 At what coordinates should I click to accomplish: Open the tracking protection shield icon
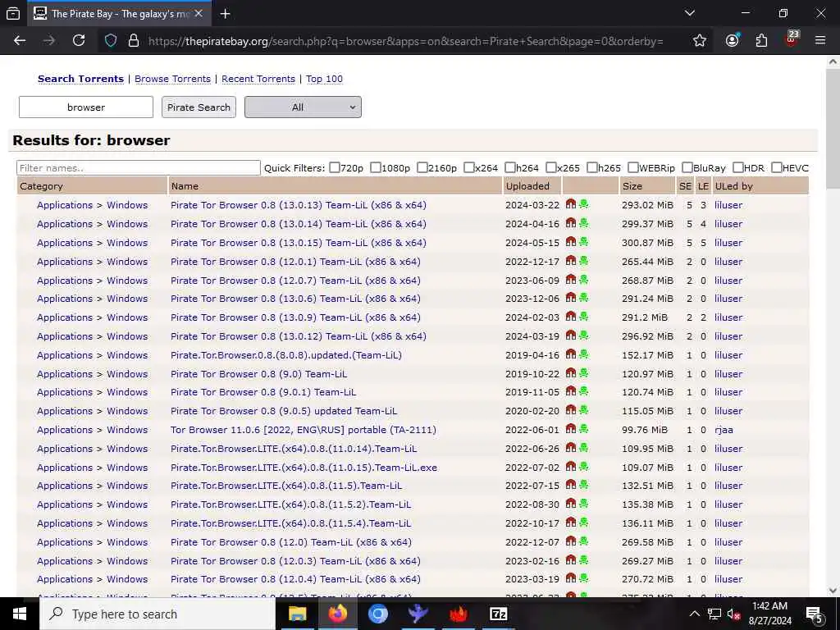[111, 41]
